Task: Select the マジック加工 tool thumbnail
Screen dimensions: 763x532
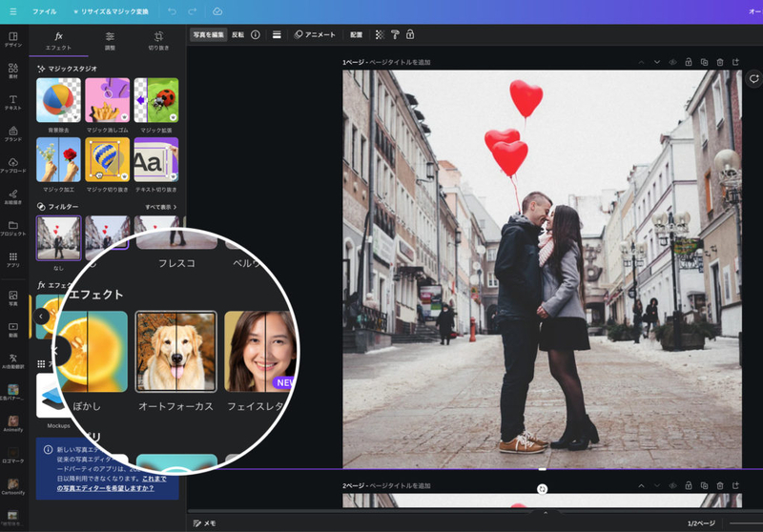Action: 58,159
